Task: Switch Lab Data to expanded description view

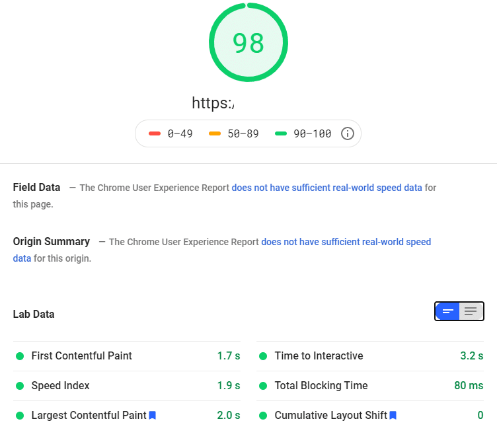Action: (x=471, y=311)
